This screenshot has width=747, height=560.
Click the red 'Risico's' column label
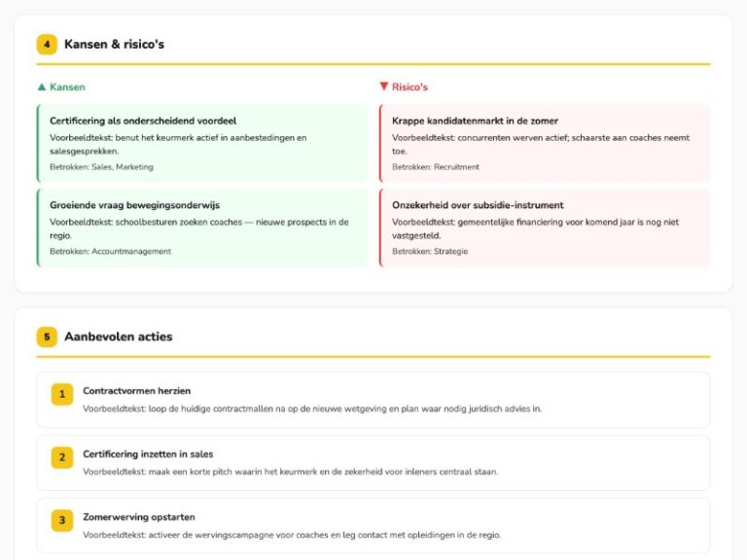coord(409,87)
